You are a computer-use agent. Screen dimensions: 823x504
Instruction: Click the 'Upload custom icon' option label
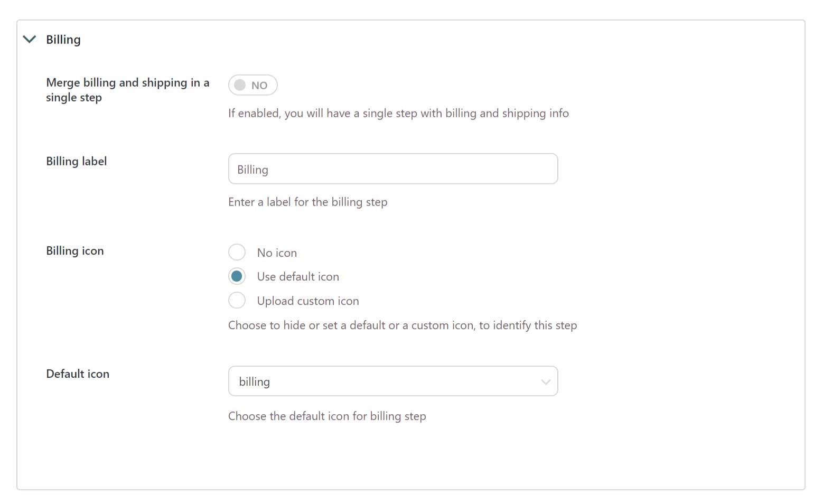(x=307, y=301)
